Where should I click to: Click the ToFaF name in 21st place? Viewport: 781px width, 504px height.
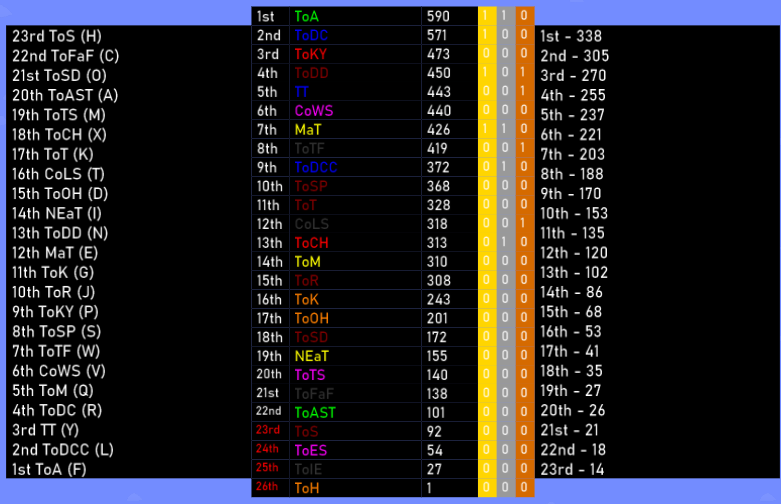pos(314,394)
